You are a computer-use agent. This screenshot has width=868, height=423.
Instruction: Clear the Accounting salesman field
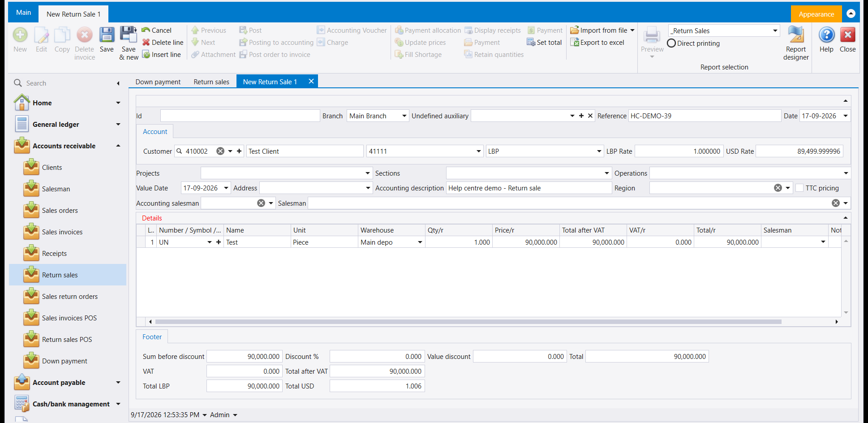click(261, 203)
